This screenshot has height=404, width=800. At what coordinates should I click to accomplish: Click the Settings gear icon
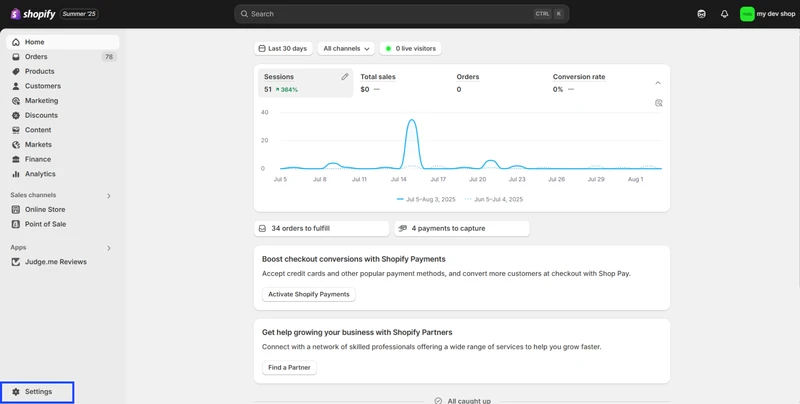[x=16, y=392]
